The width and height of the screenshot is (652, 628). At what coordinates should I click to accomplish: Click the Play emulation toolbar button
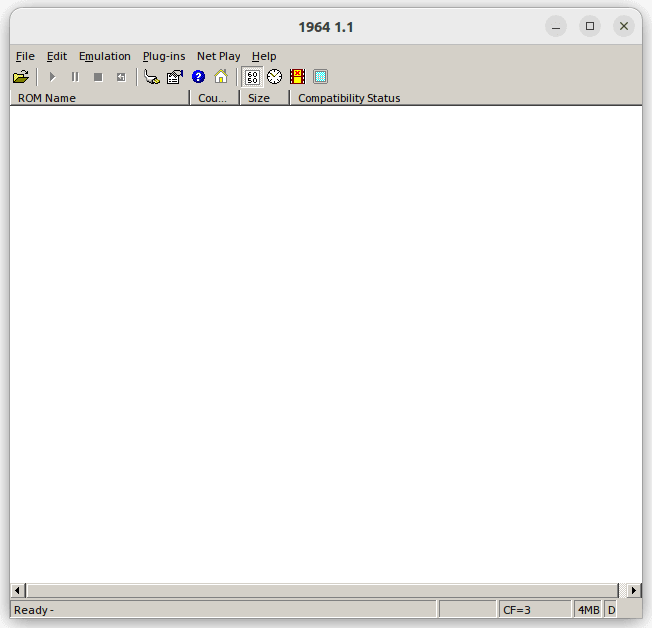(x=52, y=77)
